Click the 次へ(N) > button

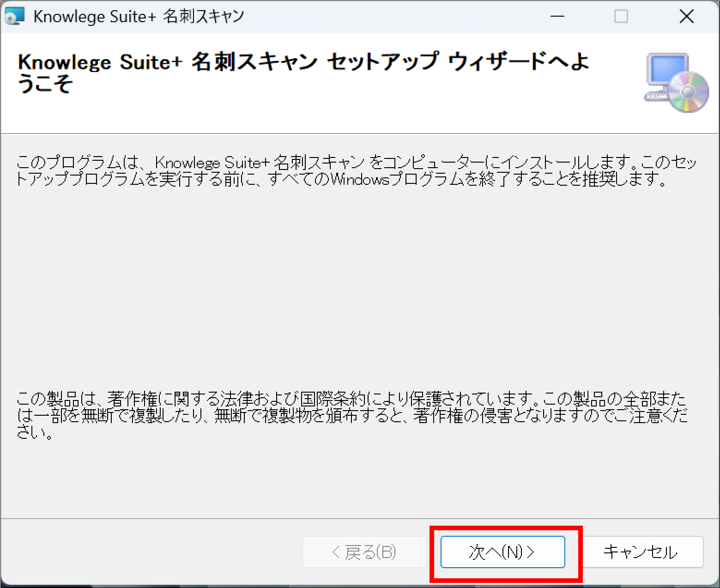(x=502, y=552)
